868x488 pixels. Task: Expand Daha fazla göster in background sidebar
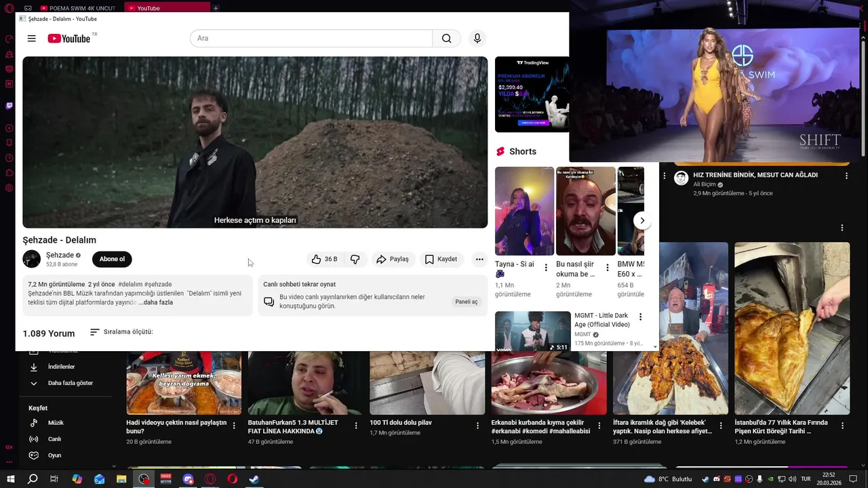coord(61,383)
